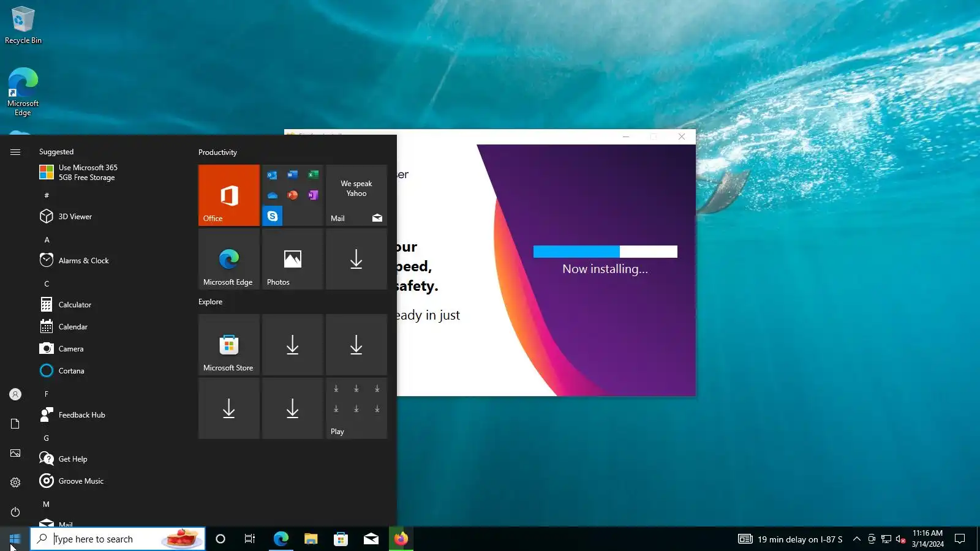The image size is (980, 551).
Task: Switch to the Firefox installer taskbar icon
Action: 401,539
